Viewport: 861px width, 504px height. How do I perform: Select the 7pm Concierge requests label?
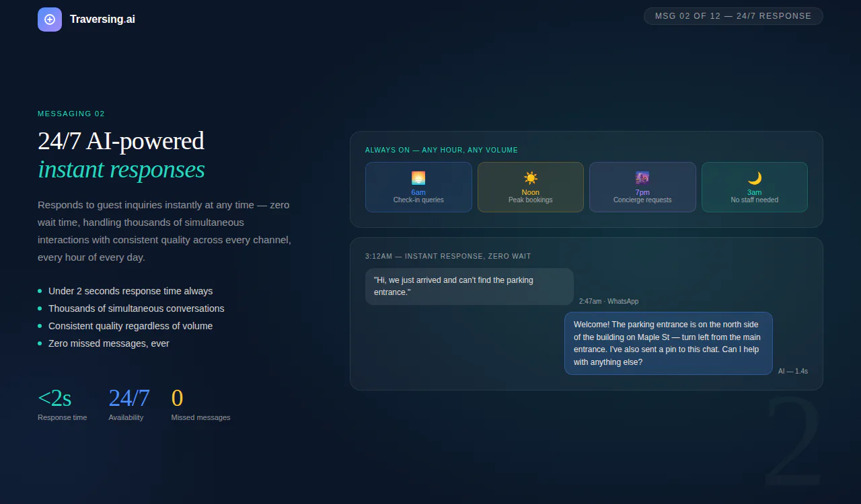(642, 196)
